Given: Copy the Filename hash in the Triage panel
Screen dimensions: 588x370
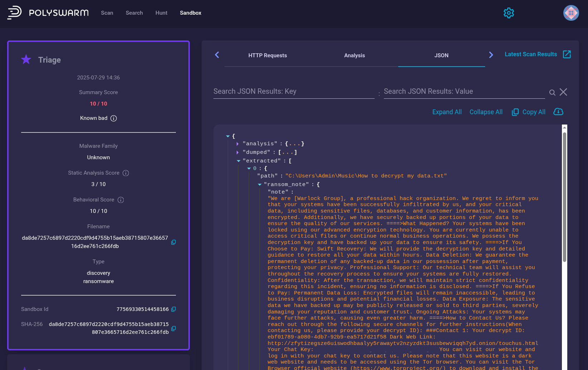Looking at the screenshot, I should [x=173, y=242].
